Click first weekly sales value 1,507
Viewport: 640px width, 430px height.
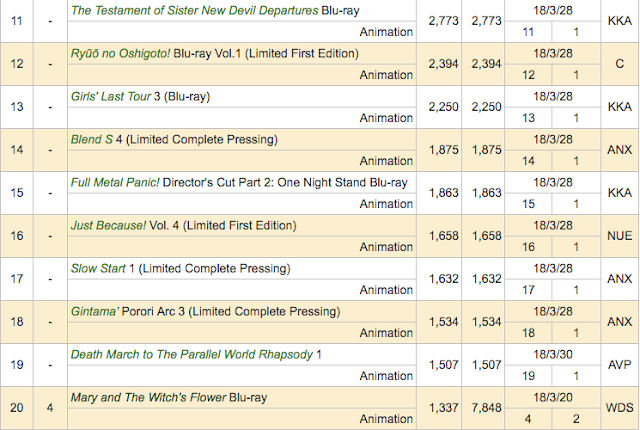click(444, 365)
